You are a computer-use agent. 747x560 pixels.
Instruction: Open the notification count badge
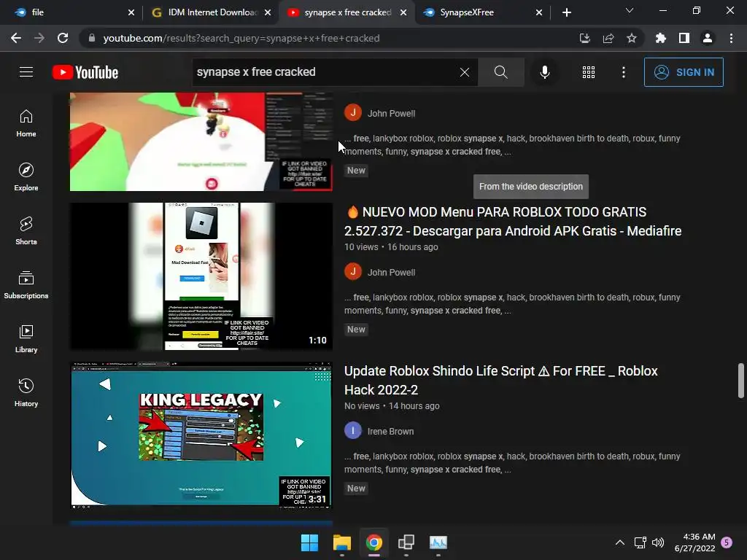coord(727,542)
